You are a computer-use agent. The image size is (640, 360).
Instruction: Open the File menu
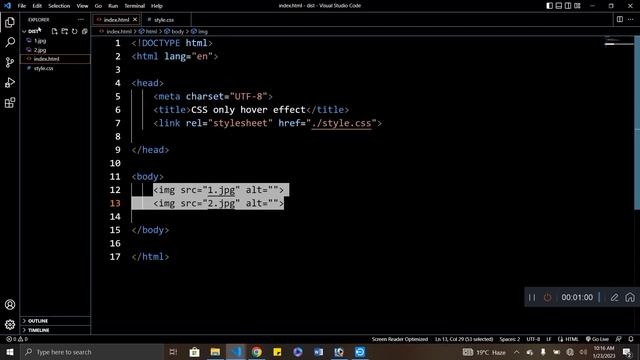[x=22, y=6]
